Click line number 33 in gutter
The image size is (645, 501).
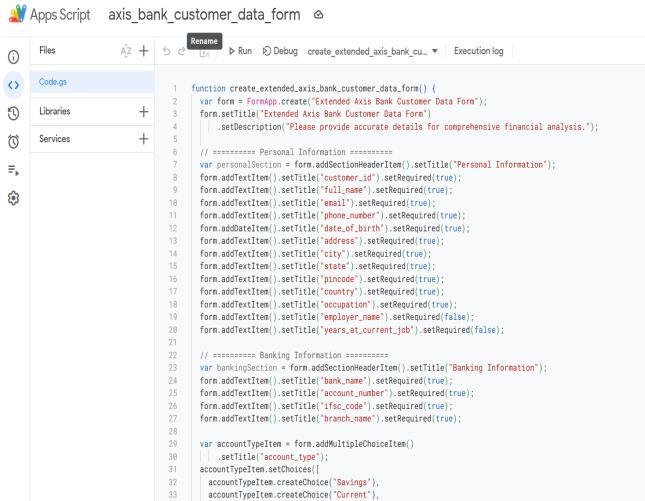[173, 494]
